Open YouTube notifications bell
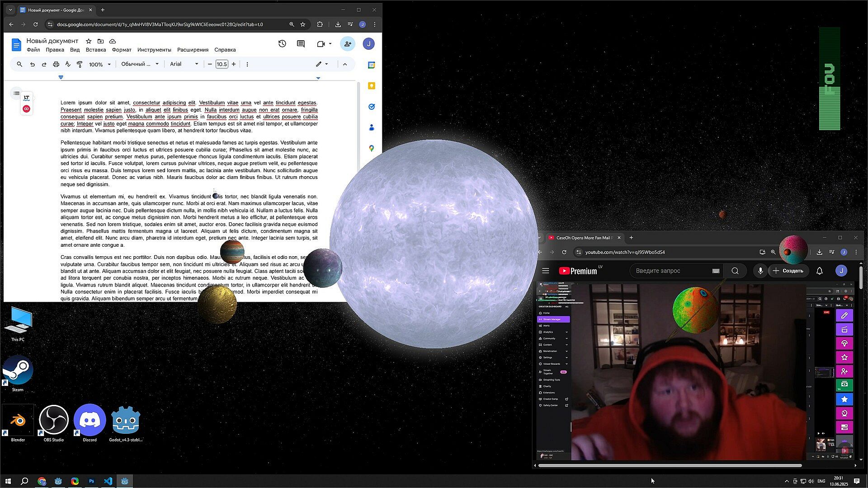Screen dimensions: 868x488 pos(819,271)
